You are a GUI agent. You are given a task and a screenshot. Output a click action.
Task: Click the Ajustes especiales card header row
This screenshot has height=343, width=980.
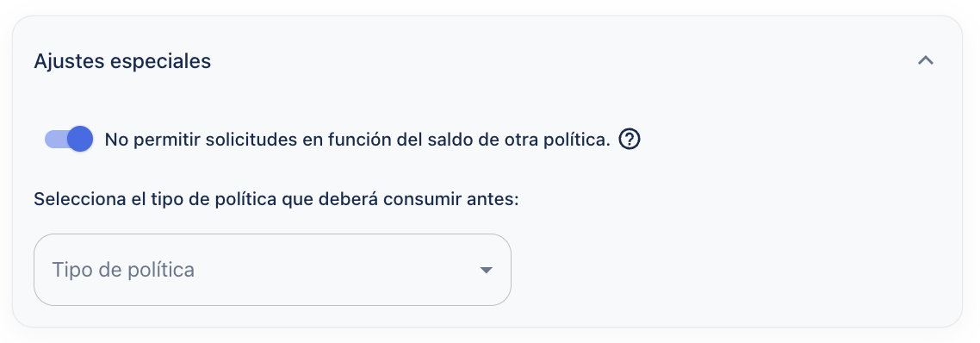(487, 61)
